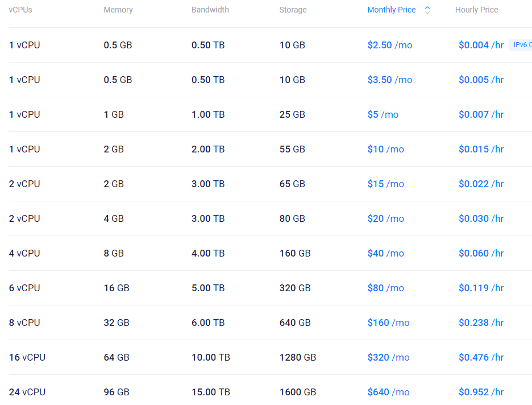The image size is (532, 405).
Task: Click the Hourly Price column header
Action: click(476, 10)
